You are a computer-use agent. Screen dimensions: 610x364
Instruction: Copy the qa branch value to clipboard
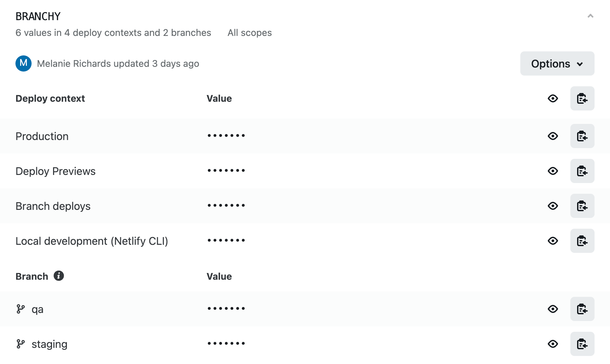tap(582, 309)
